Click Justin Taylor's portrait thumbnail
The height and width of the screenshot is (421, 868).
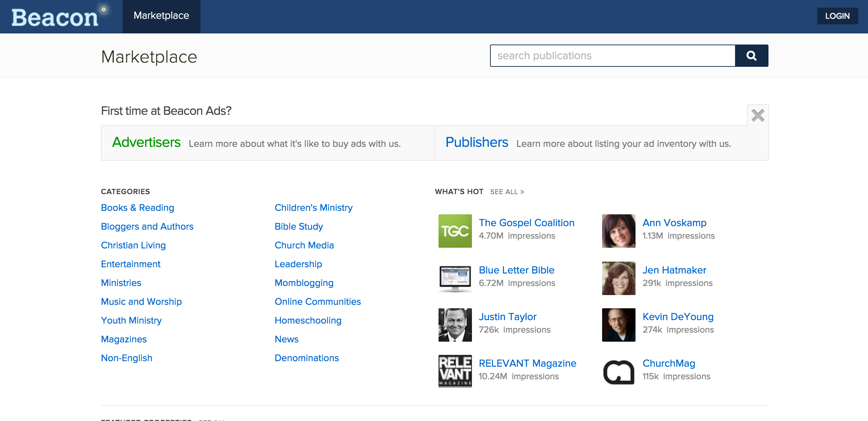(x=455, y=325)
